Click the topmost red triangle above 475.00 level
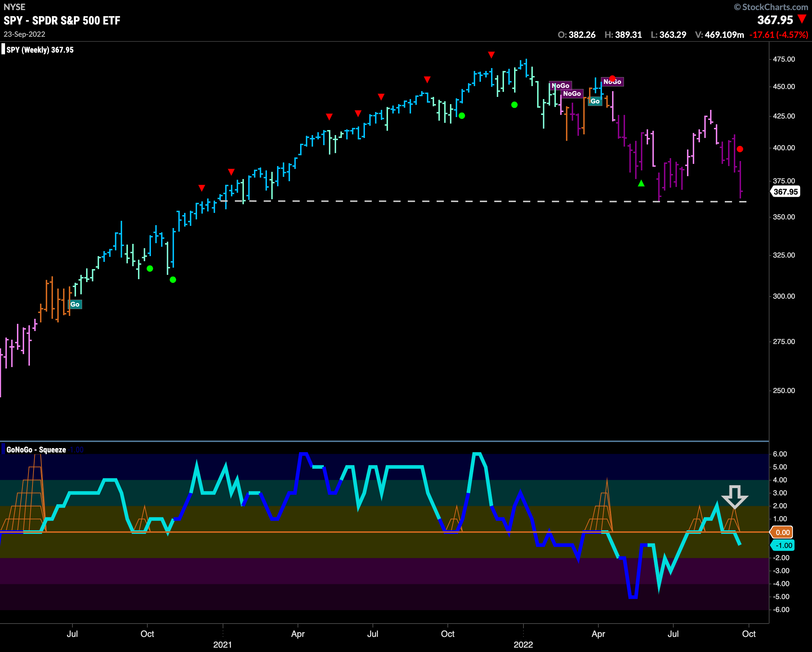Image resolution: width=812 pixels, height=652 pixels. 491,55
